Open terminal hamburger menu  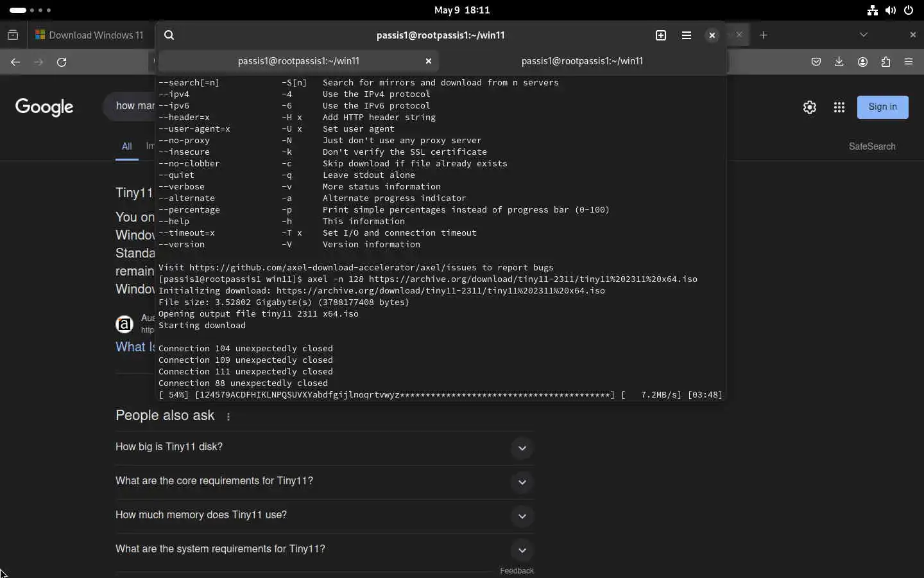tap(687, 35)
